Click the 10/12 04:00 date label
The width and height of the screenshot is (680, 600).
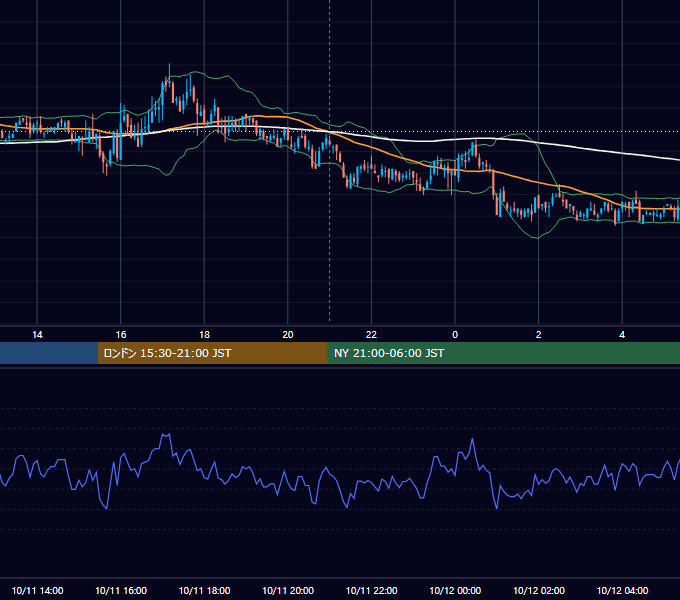coord(622,590)
